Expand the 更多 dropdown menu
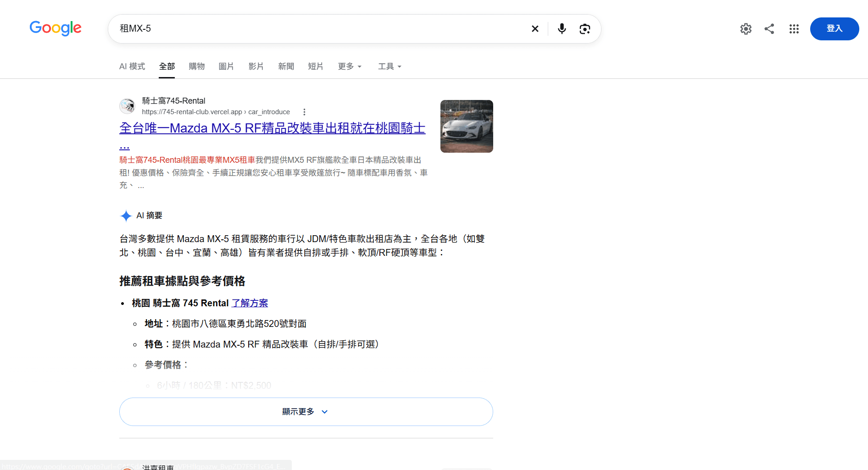Image resolution: width=868 pixels, height=470 pixels. [350, 66]
